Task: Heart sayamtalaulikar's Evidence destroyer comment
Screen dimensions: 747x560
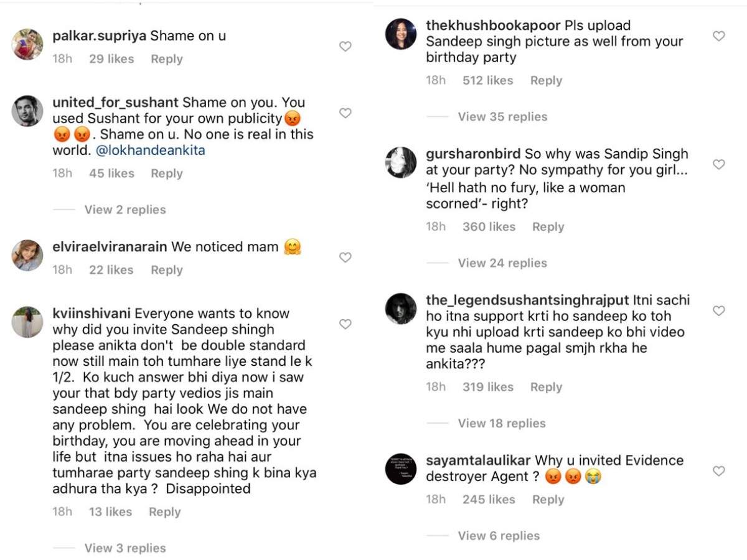Action: coord(718,471)
